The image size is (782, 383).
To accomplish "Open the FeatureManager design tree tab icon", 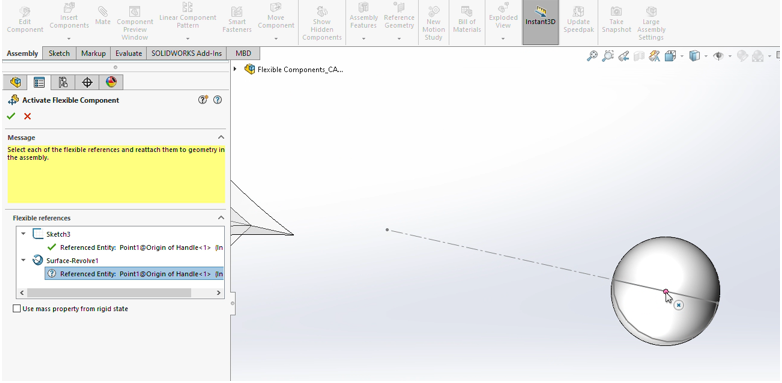I will coord(15,82).
